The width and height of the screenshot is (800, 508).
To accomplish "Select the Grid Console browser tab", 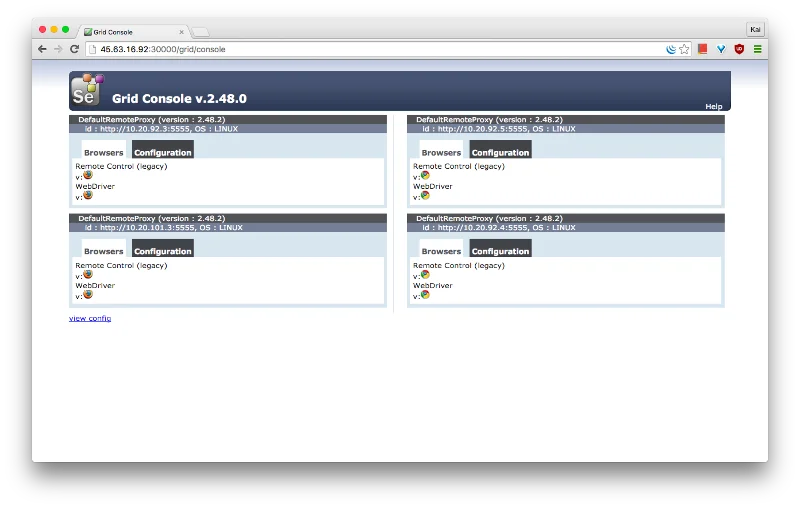I will coord(133,32).
